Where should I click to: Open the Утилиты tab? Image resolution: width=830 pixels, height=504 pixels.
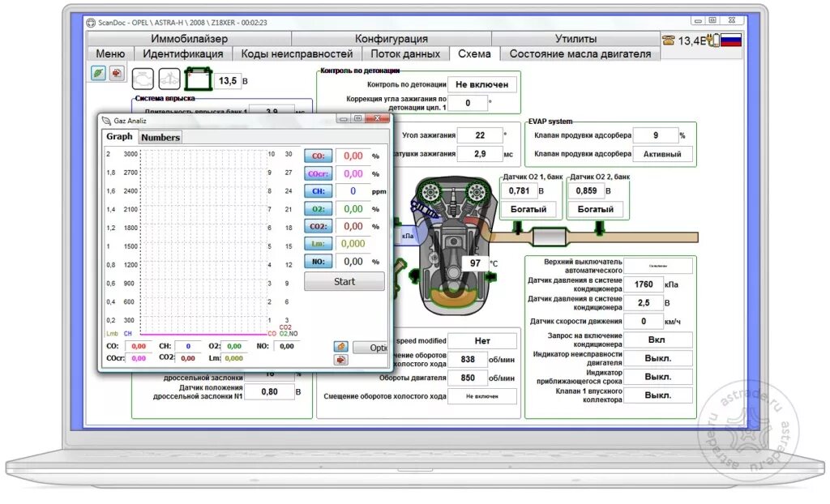(x=576, y=39)
